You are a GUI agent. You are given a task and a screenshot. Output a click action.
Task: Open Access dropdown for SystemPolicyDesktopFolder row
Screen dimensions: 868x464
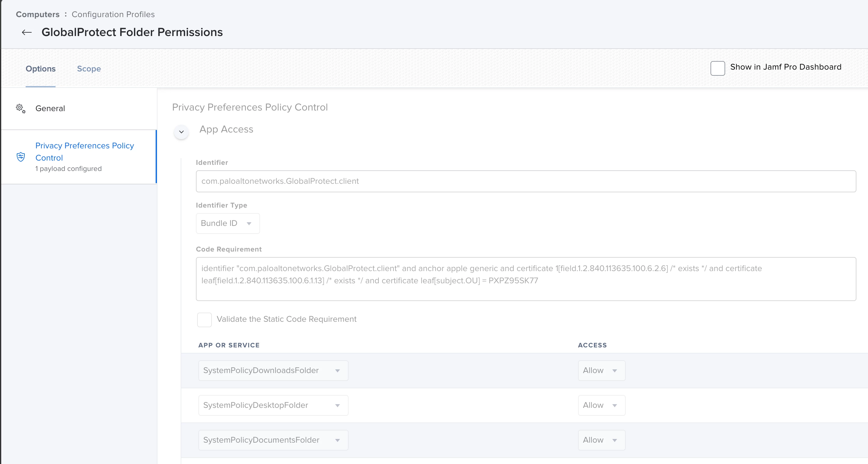pyautogui.click(x=602, y=405)
